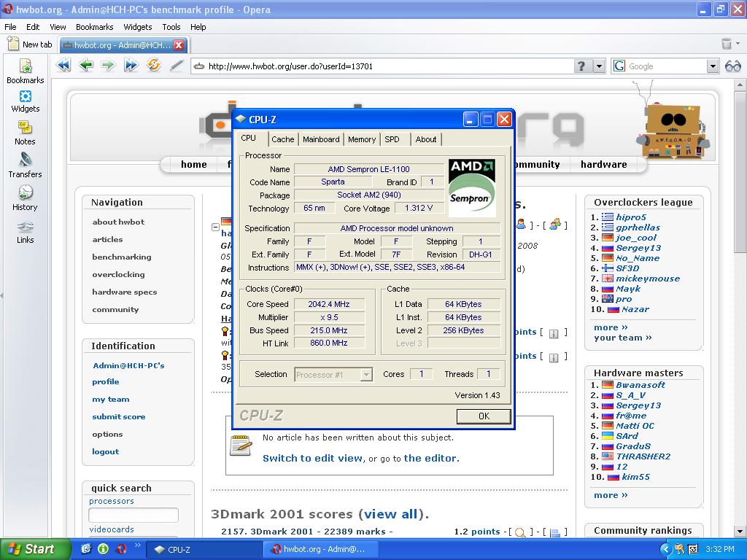The width and height of the screenshot is (747, 560).
Task: Click the article notepad pencil icon
Action: pos(241,446)
